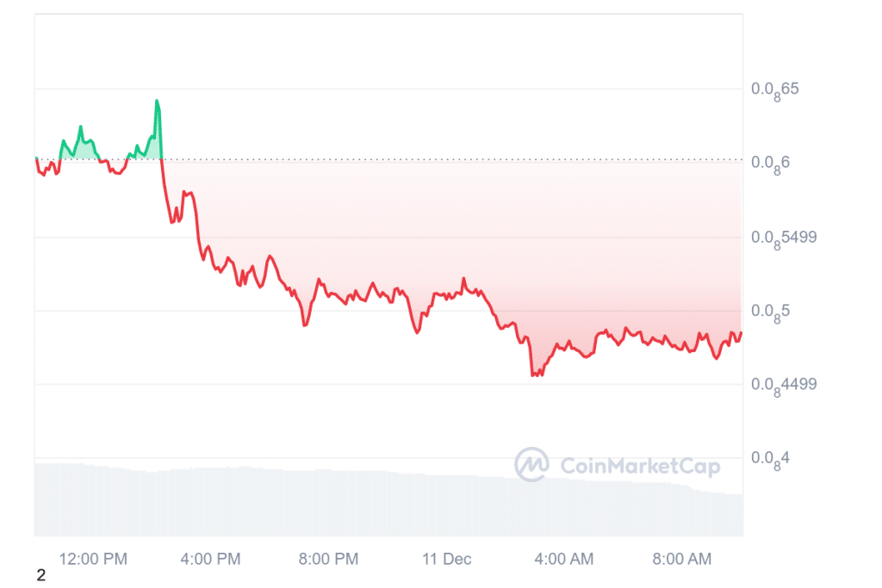Click the price label ending in 4499
Screen dimensions: 882x588
782,385
